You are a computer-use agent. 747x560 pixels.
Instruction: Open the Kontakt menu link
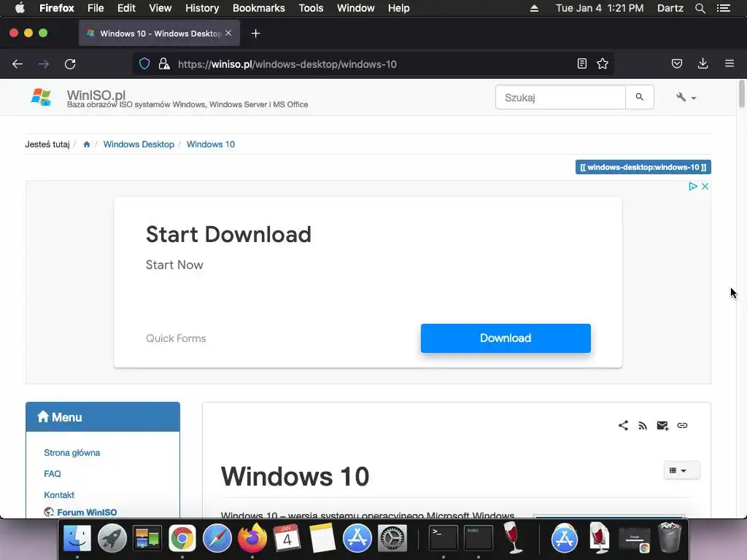click(59, 495)
